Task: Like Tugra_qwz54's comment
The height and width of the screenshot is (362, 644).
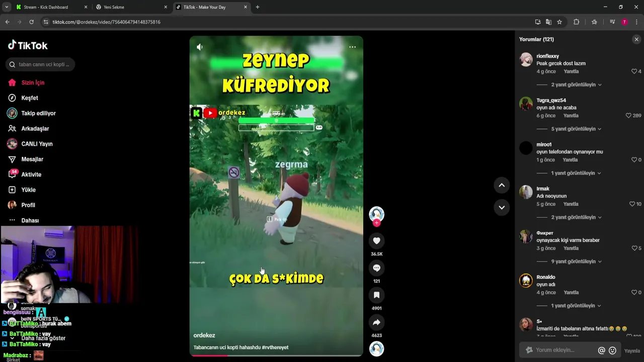Action: (x=628, y=116)
